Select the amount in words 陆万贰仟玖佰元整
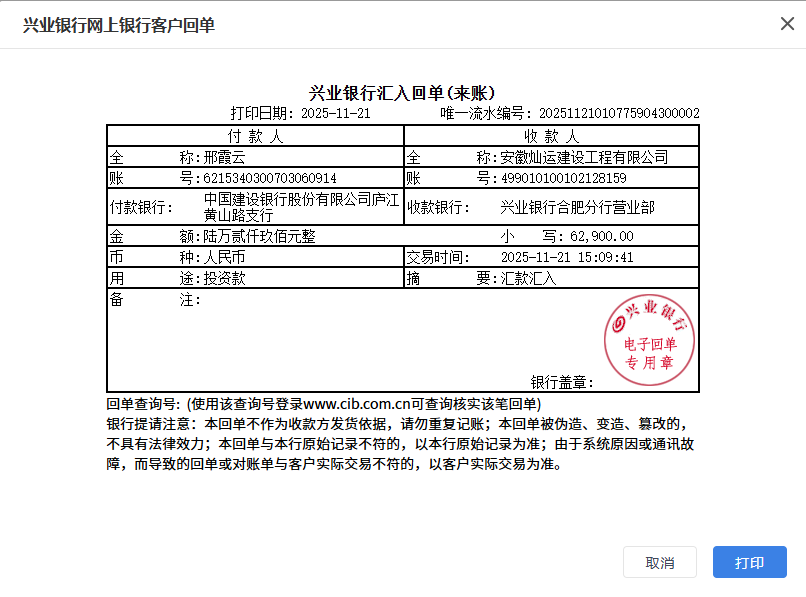The width and height of the screenshot is (806, 597). coord(260,236)
